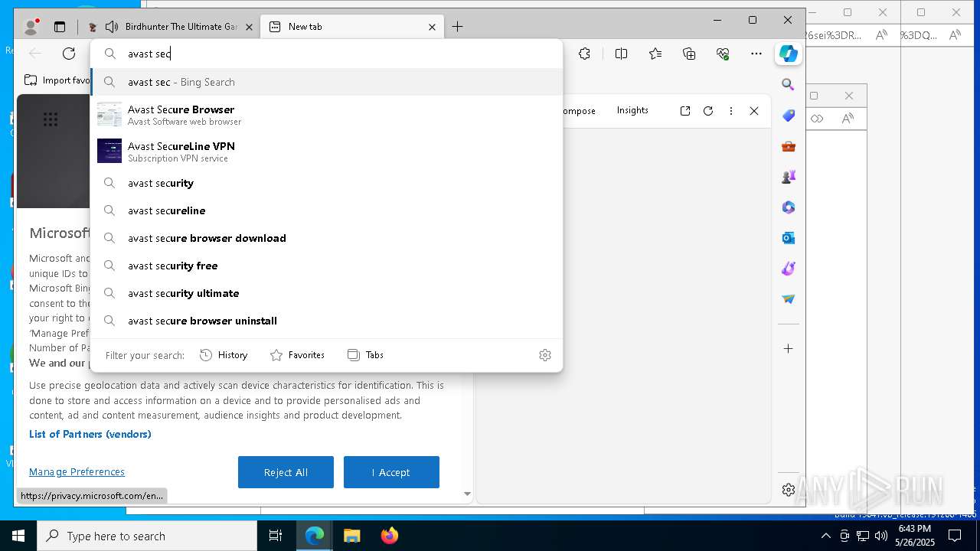Open sidebar Shopping tag icon
Viewport: 980px width, 551px height.
[x=788, y=116]
